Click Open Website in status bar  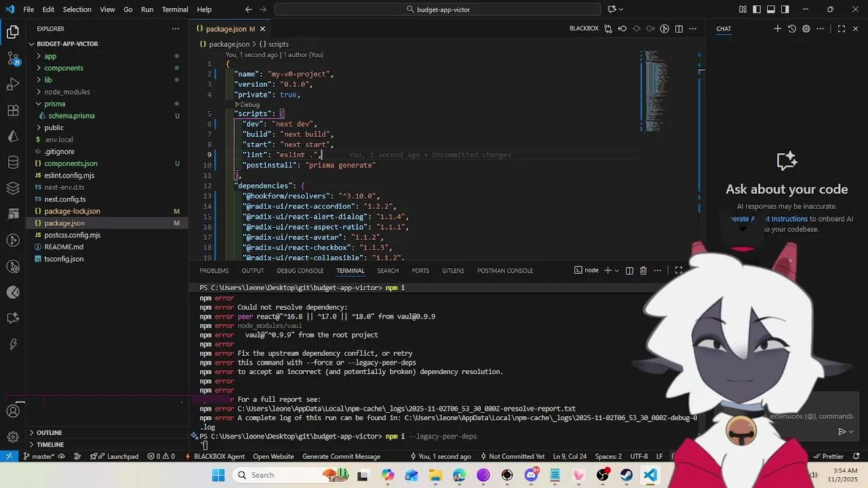(x=273, y=456)
